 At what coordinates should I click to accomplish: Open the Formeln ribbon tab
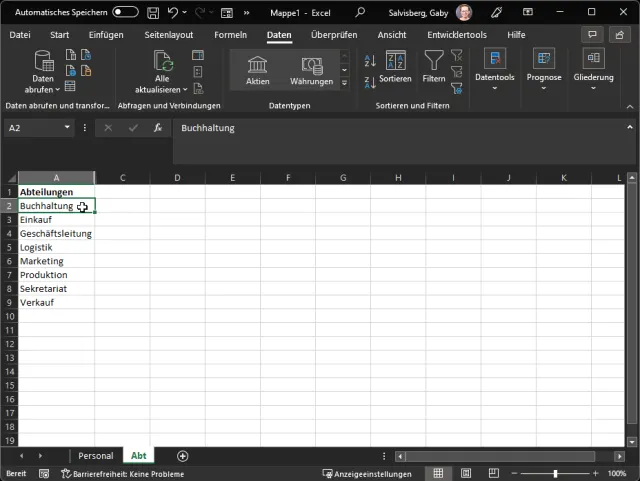point(230,35)
